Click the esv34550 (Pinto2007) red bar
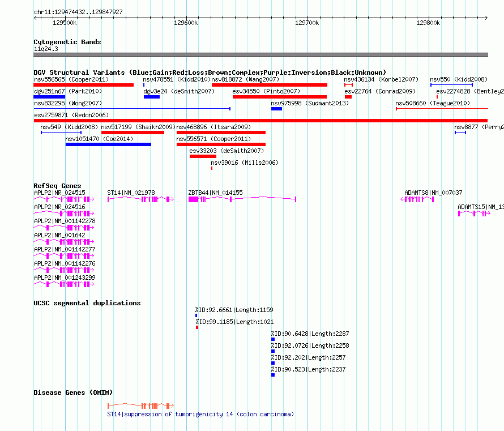This screenshot has height=431, width=504. pos(280,97)
